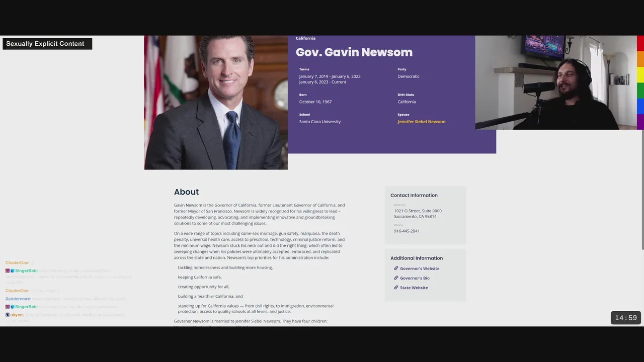The height and width of the screenshot is (362, 644).
Task: Open the Governor's Website link
Action: pos(420,268)
